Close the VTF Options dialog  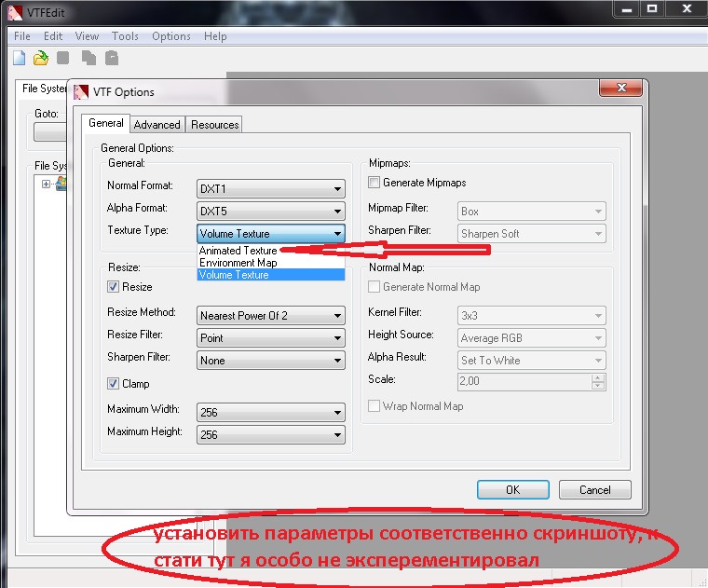(x=620, y=88)
